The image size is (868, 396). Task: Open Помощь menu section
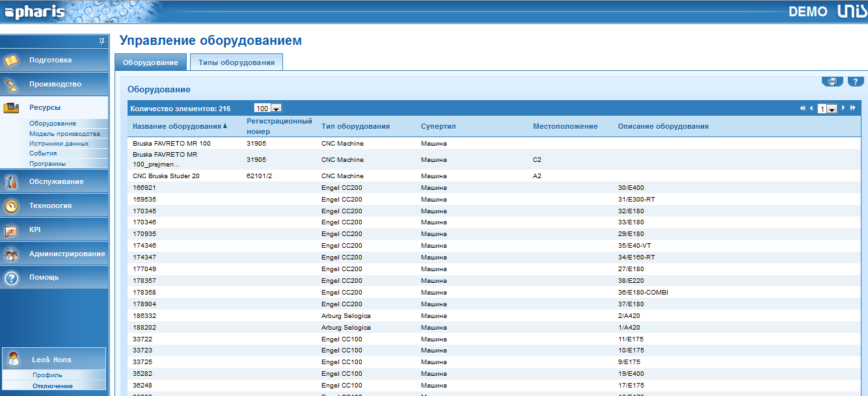[x=54, y=278]
